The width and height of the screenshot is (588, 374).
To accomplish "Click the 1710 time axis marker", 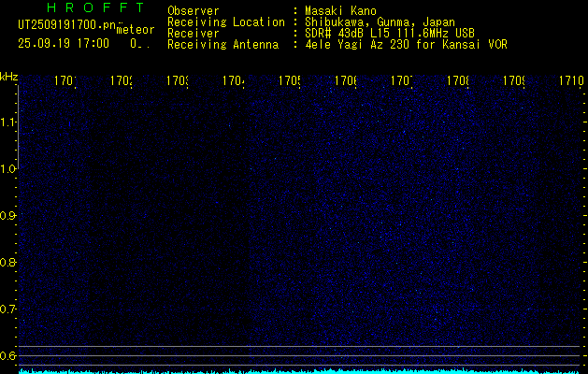I will coord(571,81).
